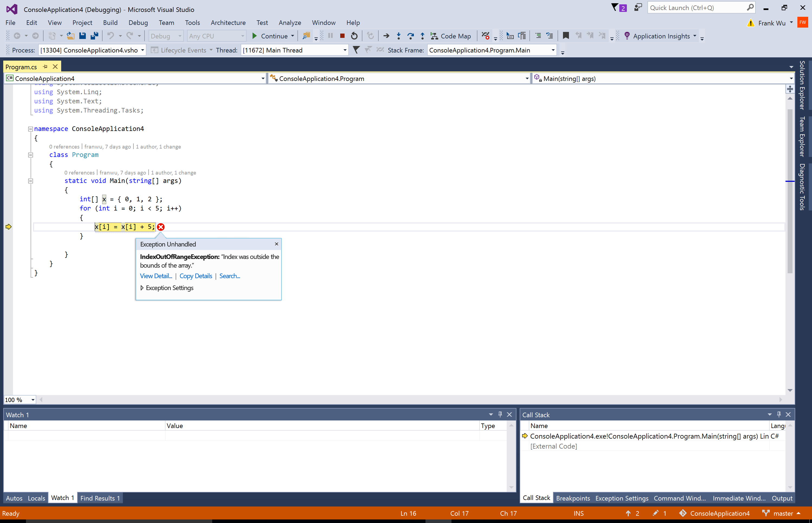812x523 pixels.
Task: Click the breakpoint disable icon in toolbar
Action: (x=486, y=36)
